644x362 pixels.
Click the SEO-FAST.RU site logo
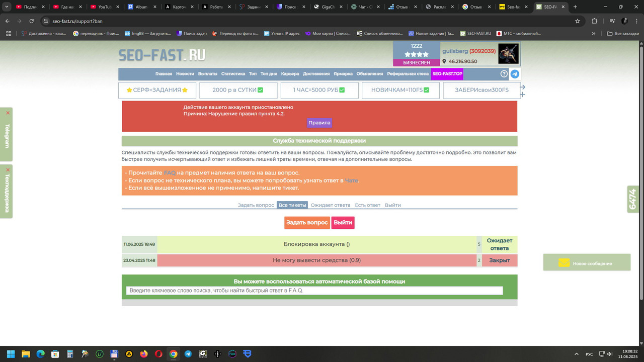[162, 55]
